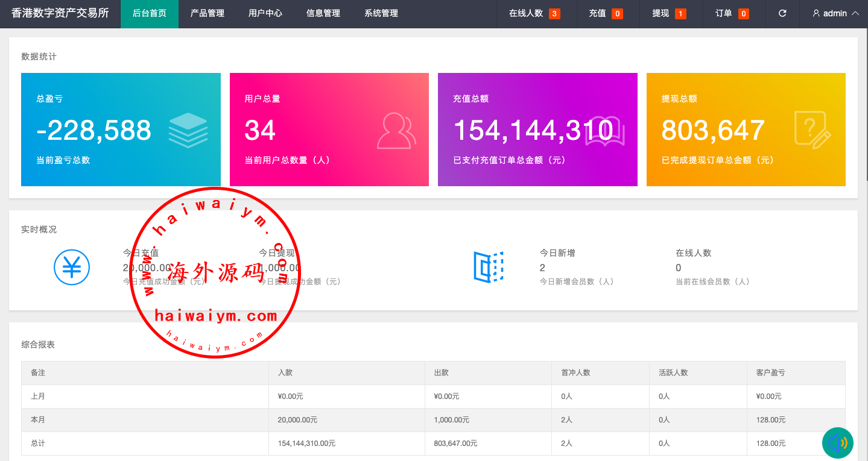Viewport: 868px width, 461px height.
Task: Click the question note icon on 提现总额 card
Action: [x=812, y=130]
